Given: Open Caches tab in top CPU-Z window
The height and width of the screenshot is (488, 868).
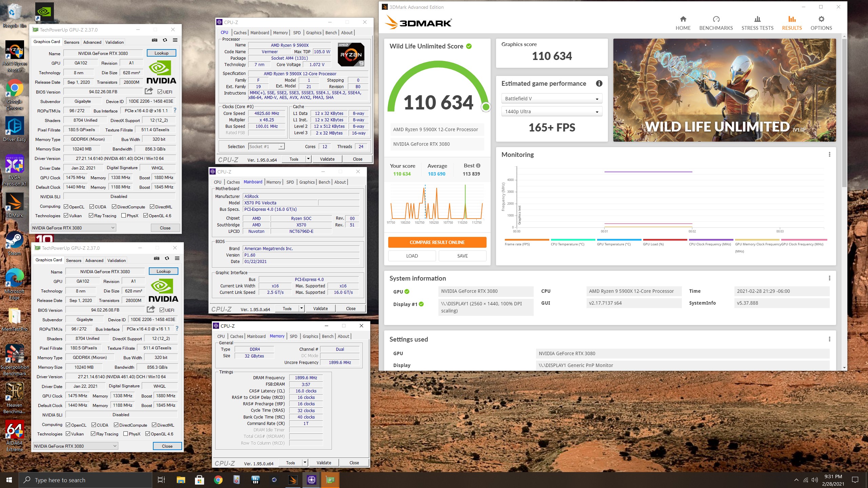Looking at the screenshot, I should (x=240, y=33).
